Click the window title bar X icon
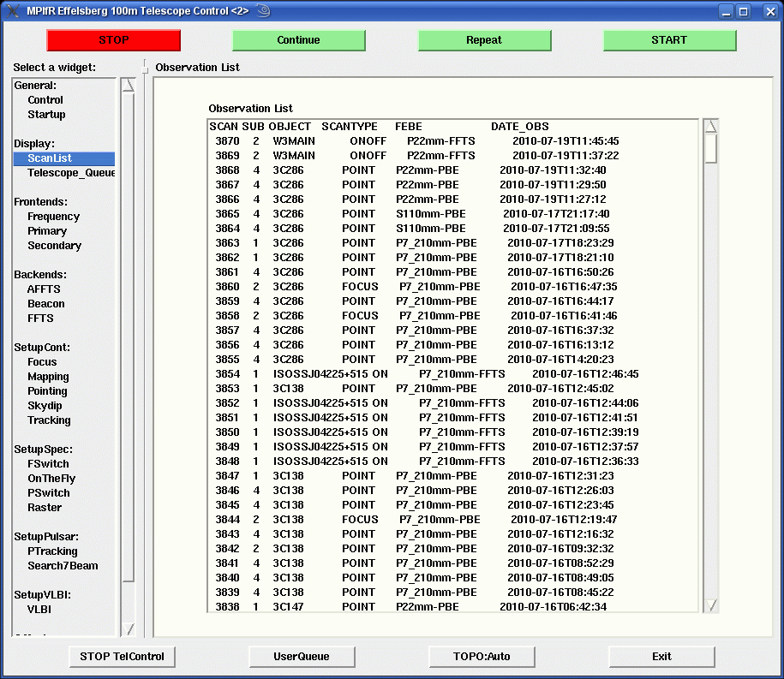 coord(12,11)
